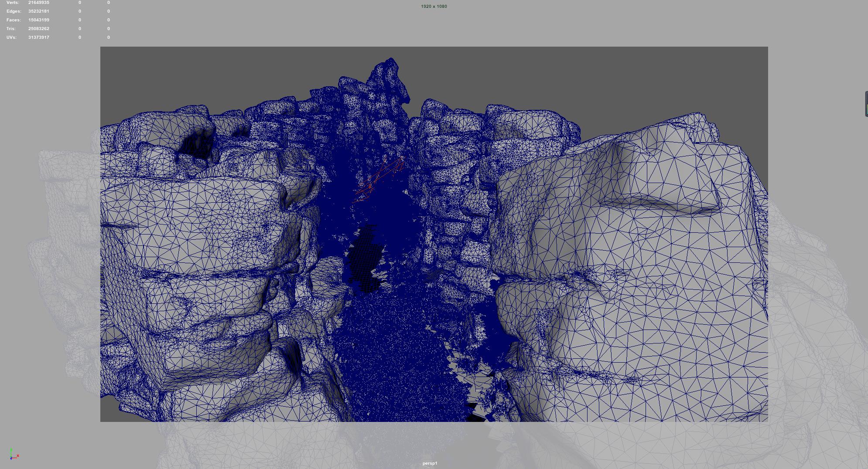Click the vertex count 21649935
This screenshot has height=469, width=868.
(x=39, y=3)
